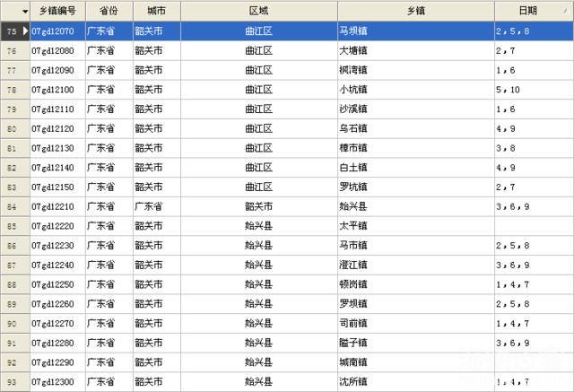
Task: Sort by the 乡镇编号 column header
Action: coord(57,11)
